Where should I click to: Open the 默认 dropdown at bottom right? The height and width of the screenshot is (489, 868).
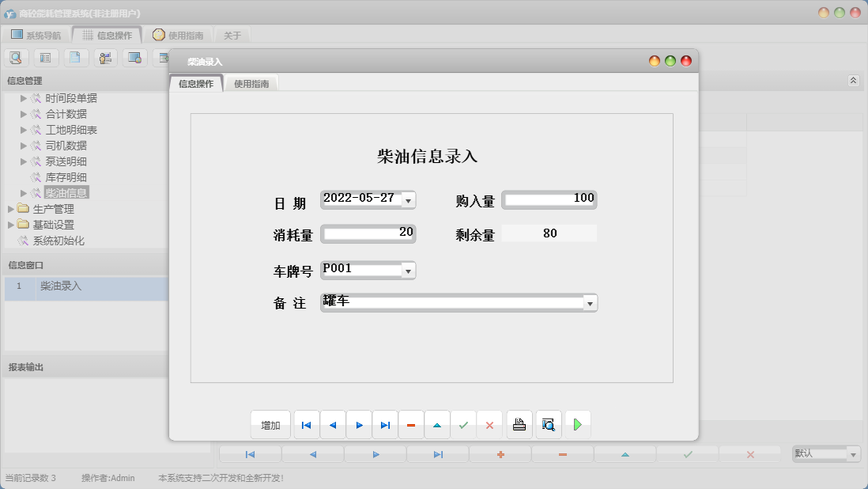[x=851, y=453]
